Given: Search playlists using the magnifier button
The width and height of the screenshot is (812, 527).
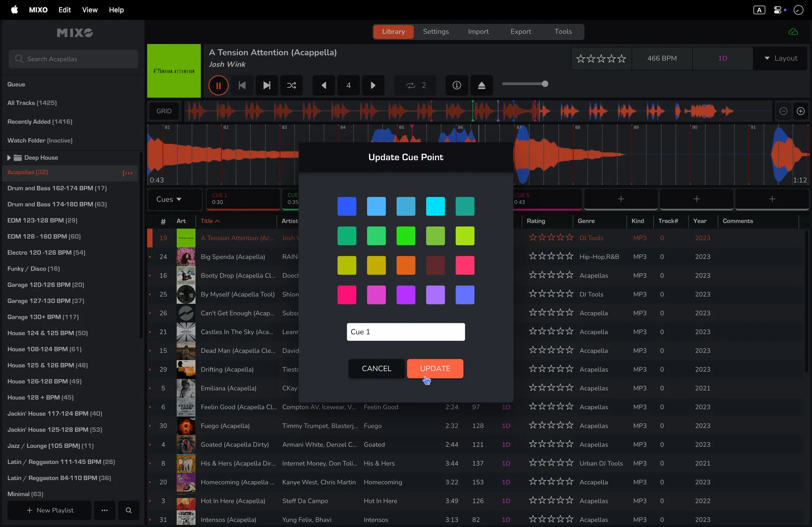Looking at the screenshot, I should [129, 510].
